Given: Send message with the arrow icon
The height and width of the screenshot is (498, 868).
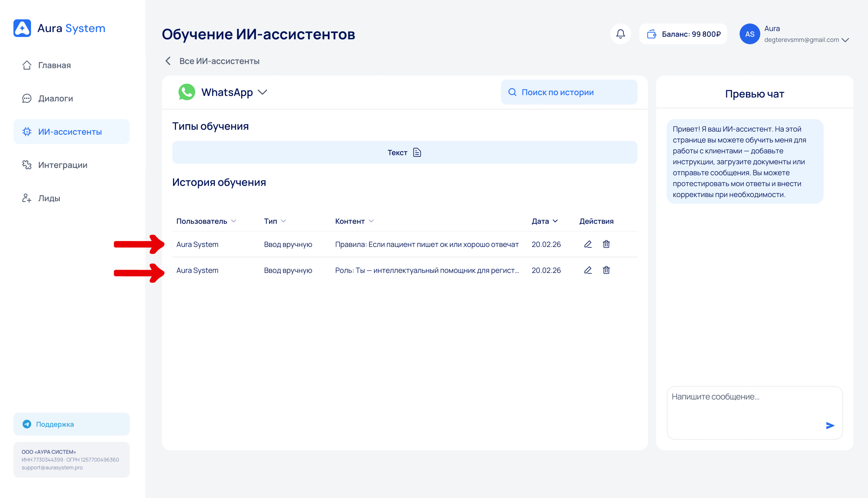Looking at the screenshot, I should tap(830, 425).
